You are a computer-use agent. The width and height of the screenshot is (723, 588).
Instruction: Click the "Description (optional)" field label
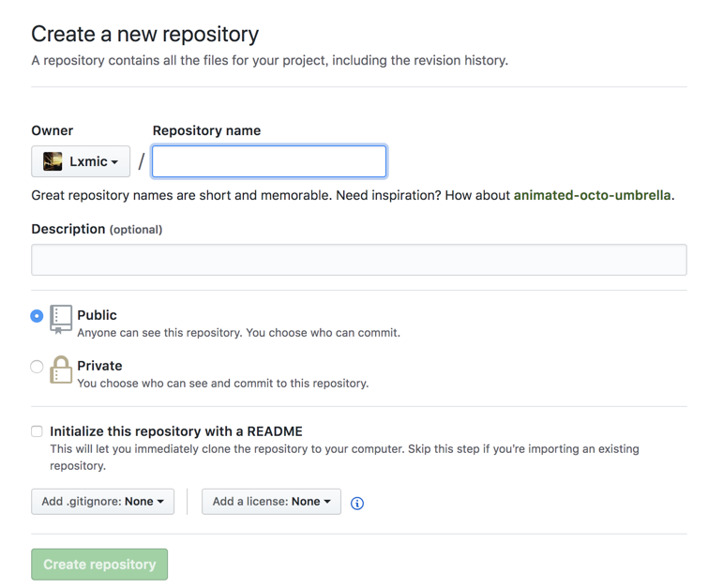point(97,229)
